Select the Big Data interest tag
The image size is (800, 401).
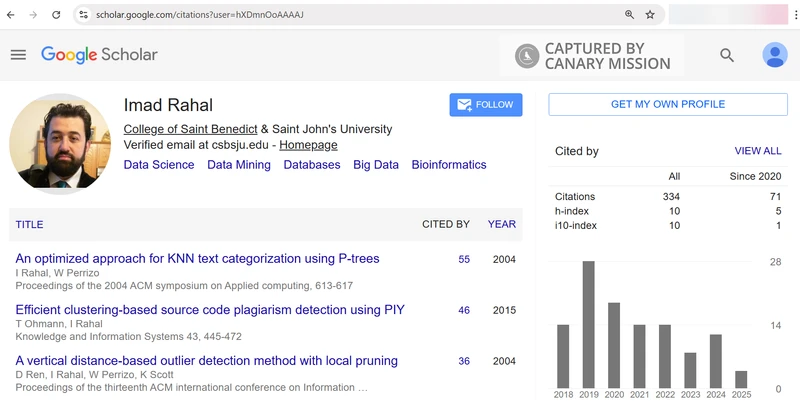coord(376,165)
